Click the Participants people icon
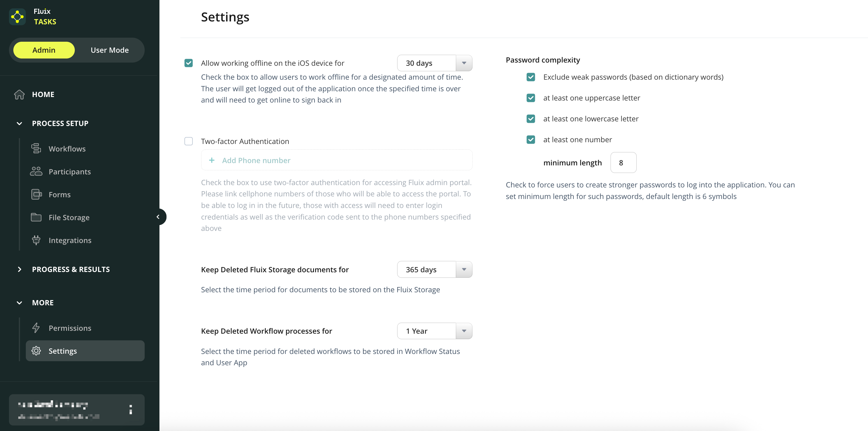The width and height of the screenshot is (868, 431). click(x=36, y=171)
